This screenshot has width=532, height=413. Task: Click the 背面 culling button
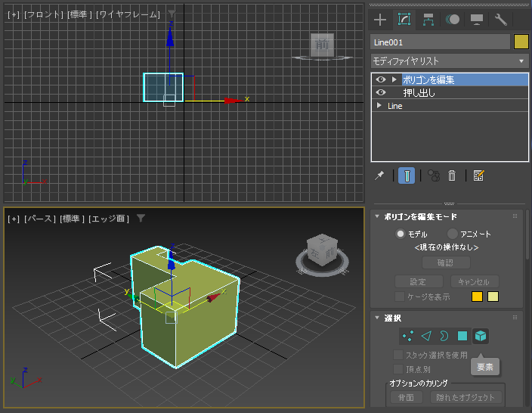406,397
